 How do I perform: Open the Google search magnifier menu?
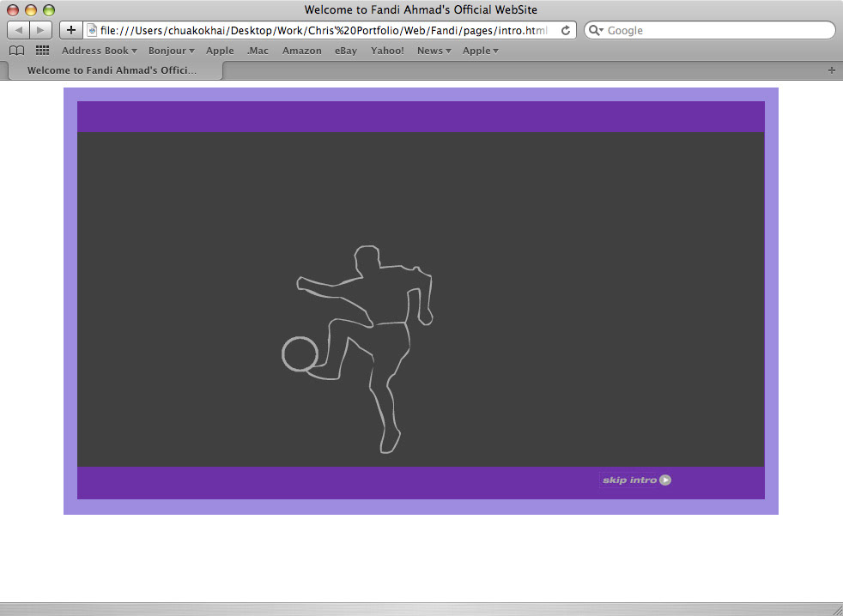coord(596,31)
